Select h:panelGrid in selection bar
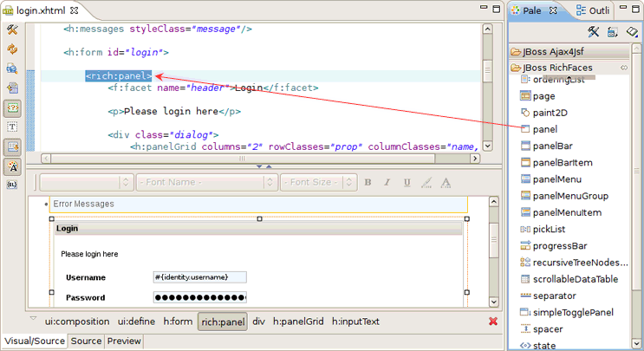 coord(298,322)
